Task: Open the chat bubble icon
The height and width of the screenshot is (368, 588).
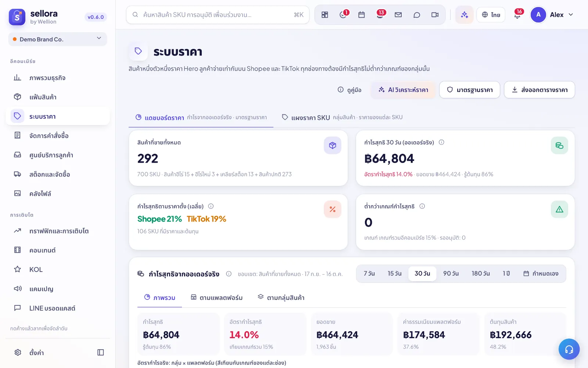Action: [x=417, y=15]
